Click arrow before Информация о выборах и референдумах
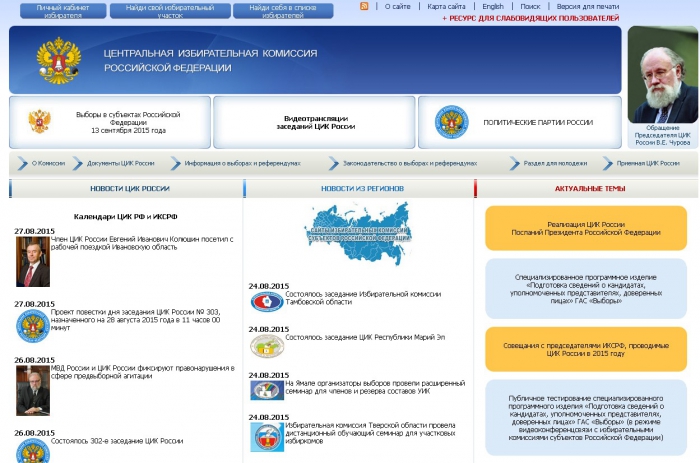The width and height of the screenshot is (700, 463). (x=175, y=163)
